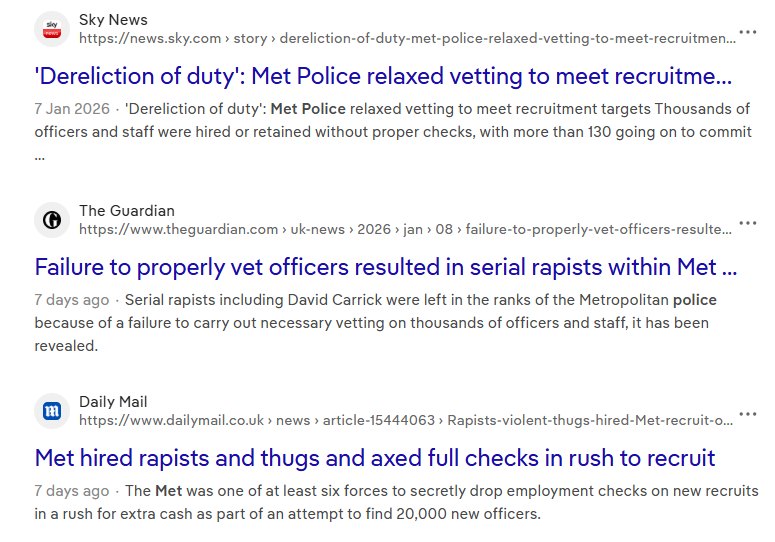
Task: Click 'The Guardian' source name
Action: pos(127,211)
